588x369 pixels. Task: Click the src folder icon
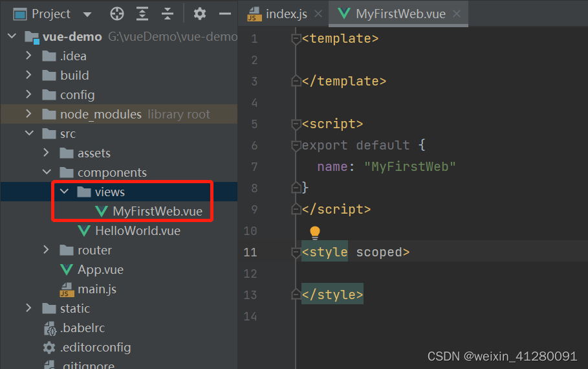click(49, 133)
